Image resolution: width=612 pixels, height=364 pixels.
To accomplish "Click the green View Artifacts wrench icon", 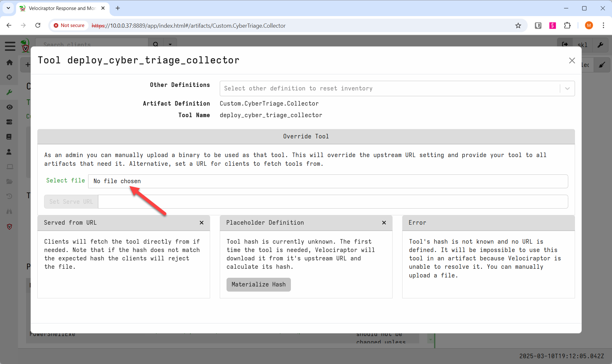I will pos(9,92).
